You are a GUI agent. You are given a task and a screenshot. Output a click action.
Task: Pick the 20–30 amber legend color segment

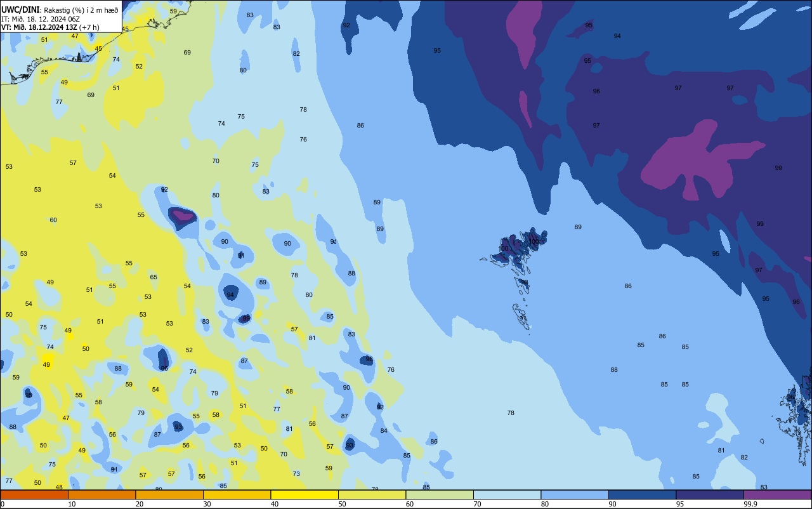point(169,494)
